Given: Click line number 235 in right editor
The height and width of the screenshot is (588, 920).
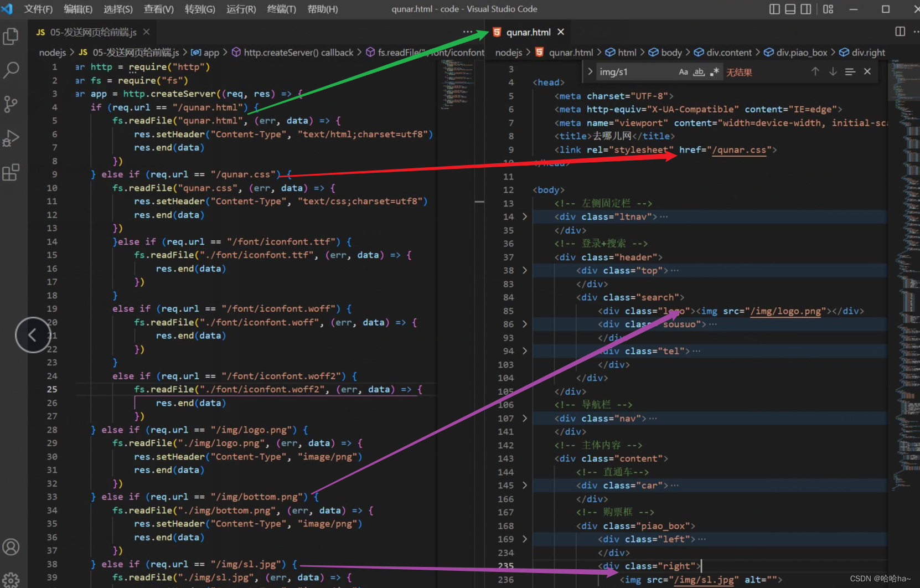Looking at the screenshot, I should pyautogui.click(x=505, y=566).
